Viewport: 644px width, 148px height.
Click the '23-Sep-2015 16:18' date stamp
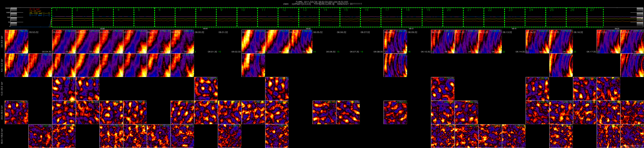tap(632, 145)
